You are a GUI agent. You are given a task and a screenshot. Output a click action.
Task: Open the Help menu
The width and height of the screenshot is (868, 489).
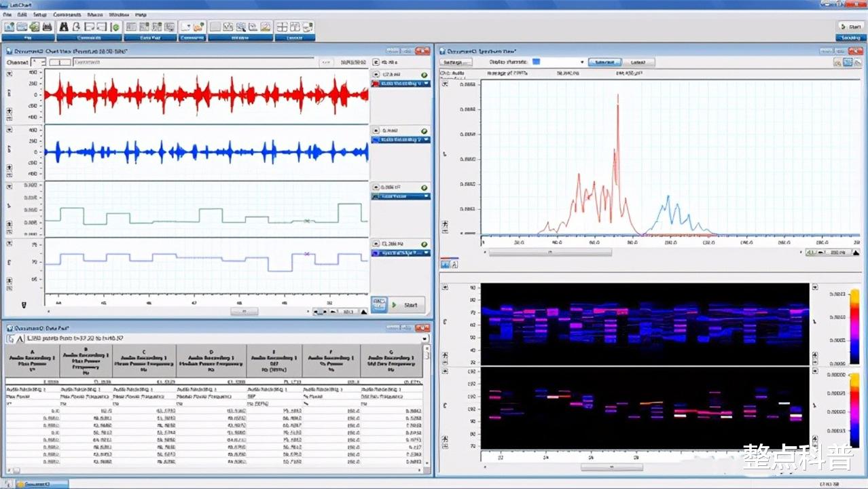141,14
